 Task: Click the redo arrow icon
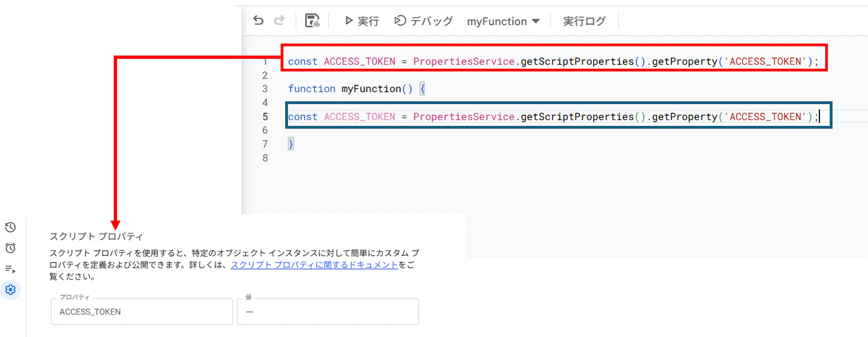[x=279, y=21]
